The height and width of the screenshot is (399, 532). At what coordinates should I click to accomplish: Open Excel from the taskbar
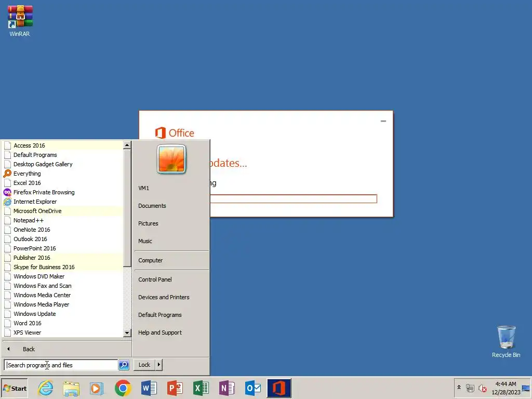201,388
